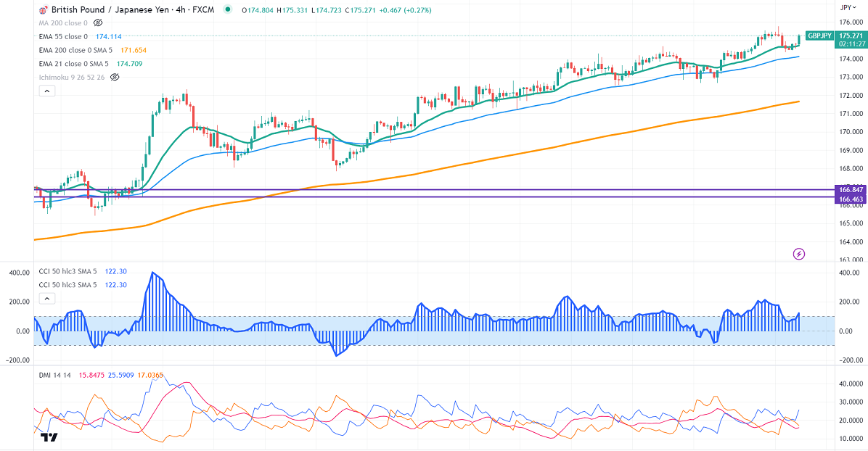Collapse CCI pane legend arrow
This screenshot has height=451, width=868.
click(47, 298)
